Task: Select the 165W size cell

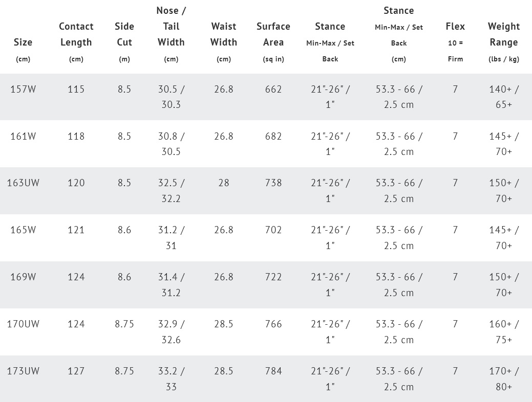Action: (x=23, y=230)
